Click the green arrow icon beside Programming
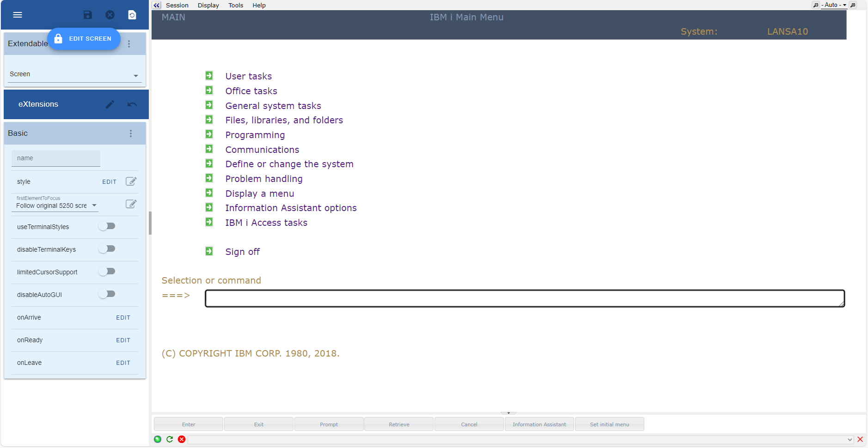 click(x=209, y=134)
